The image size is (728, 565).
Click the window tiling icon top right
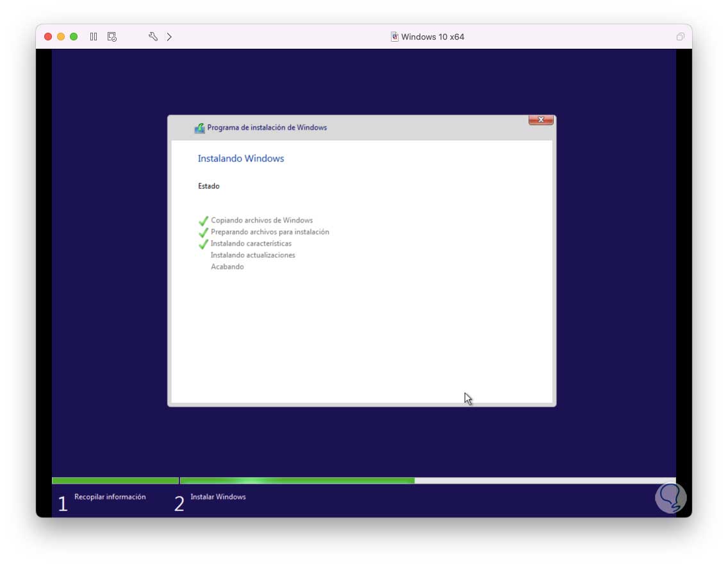click(680, 37)
